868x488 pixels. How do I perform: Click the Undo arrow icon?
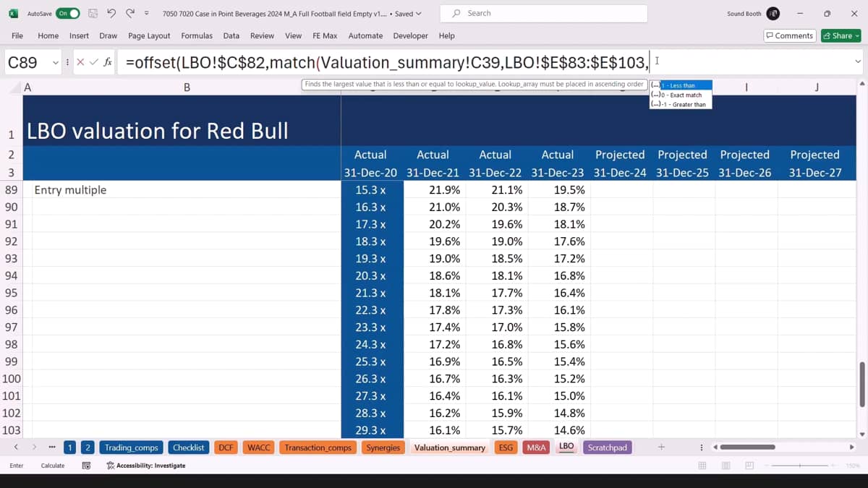click(x=111, y=14)
